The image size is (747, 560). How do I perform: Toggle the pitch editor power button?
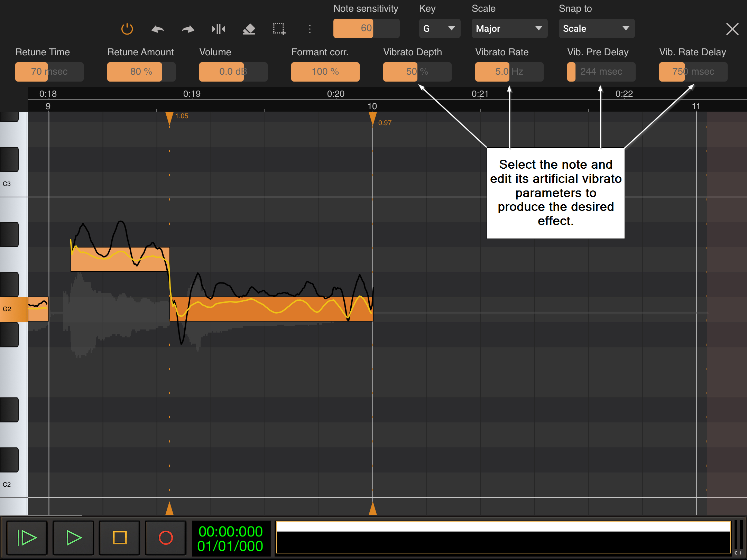tap(127, 29)
